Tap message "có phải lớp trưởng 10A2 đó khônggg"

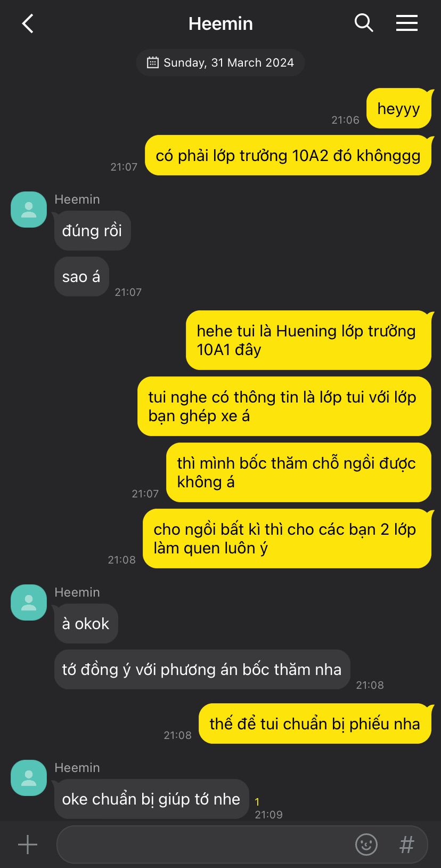[288, 155]
